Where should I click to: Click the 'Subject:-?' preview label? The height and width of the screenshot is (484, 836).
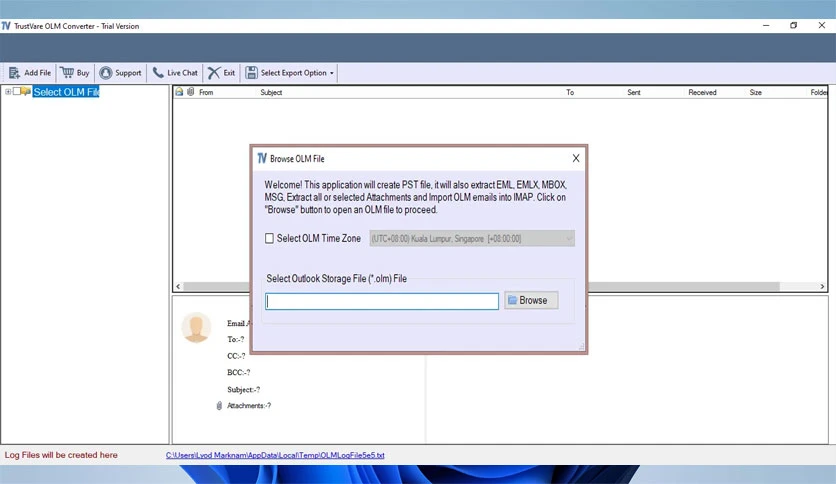tap(244, 390)
